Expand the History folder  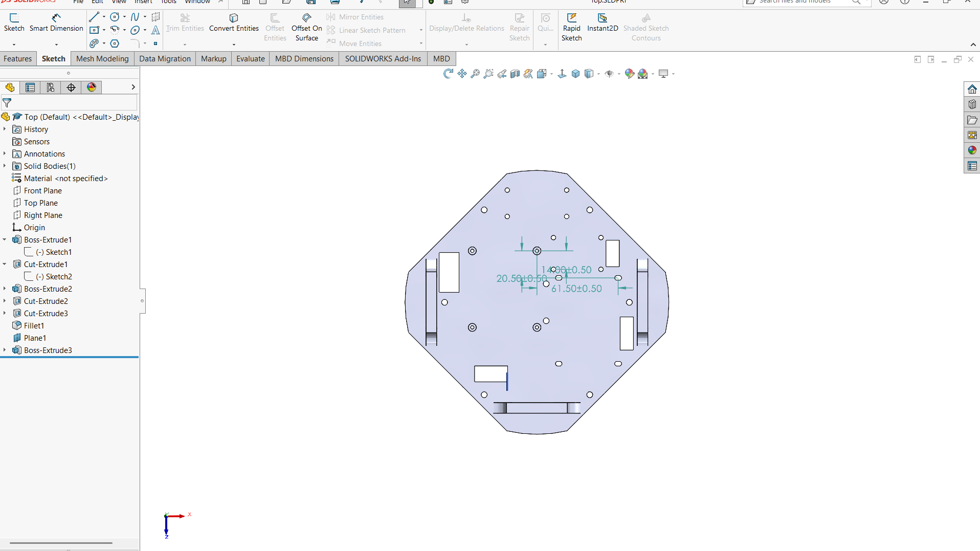click(5, 129)
